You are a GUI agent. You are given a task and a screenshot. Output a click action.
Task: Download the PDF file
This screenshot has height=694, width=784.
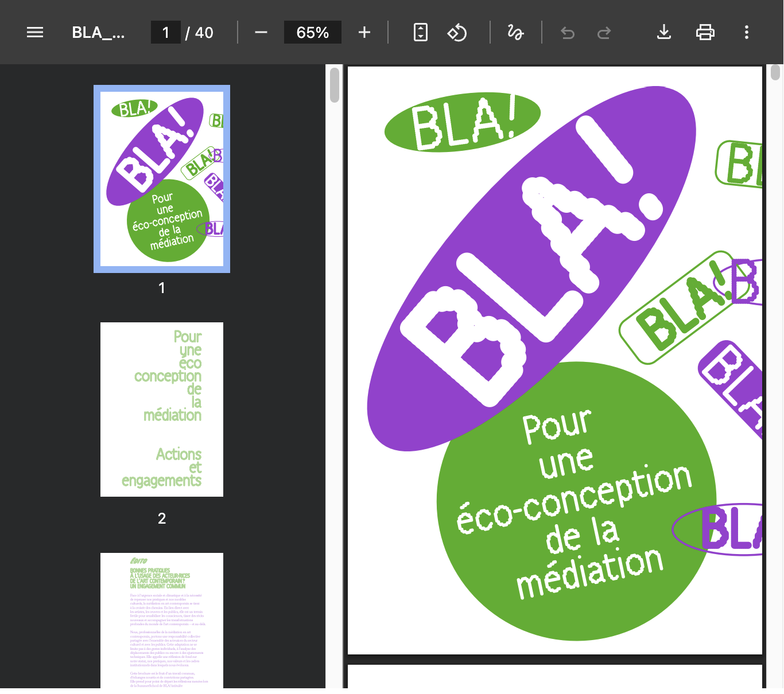coord(664,32)
